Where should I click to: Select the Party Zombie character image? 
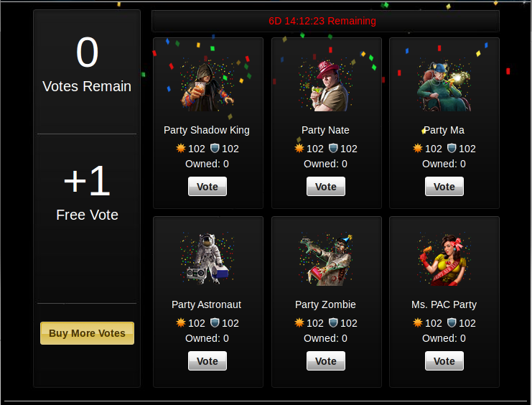[x=326, y=259]
